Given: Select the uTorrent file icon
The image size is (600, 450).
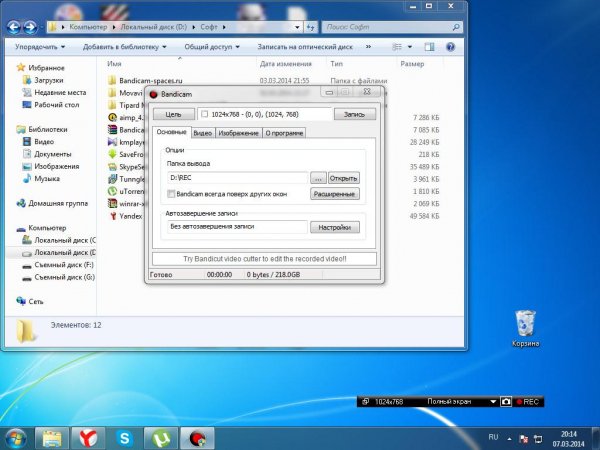Looking at the screenshot, I should coord(112,191).
